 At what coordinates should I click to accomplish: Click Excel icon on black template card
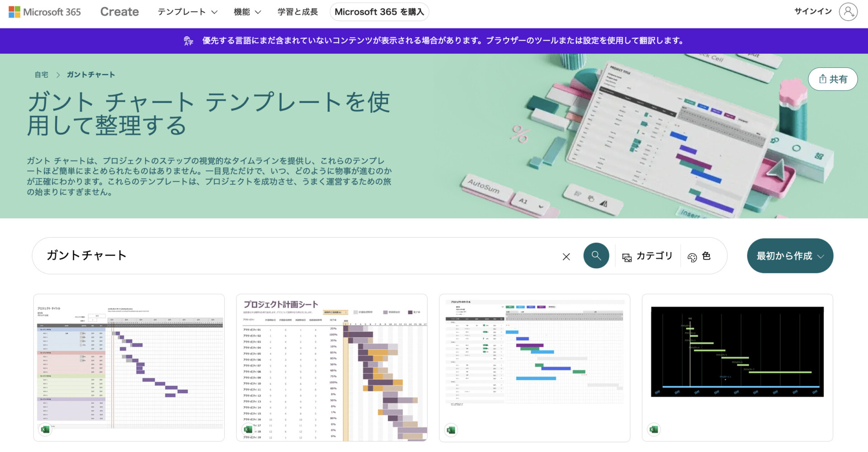tap(654, 429)
